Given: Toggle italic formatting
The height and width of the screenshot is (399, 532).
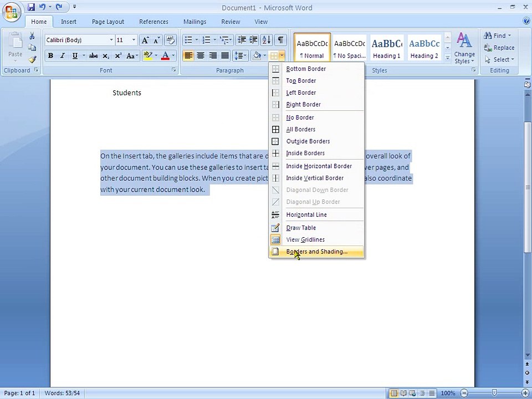Looking at the screenshot, I should coord(63,56).
